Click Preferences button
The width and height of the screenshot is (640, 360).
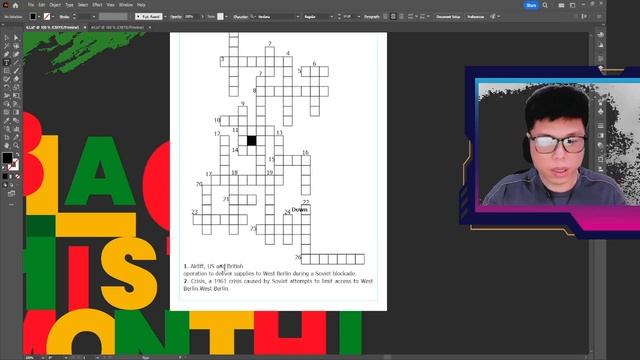tap(476, 17)
